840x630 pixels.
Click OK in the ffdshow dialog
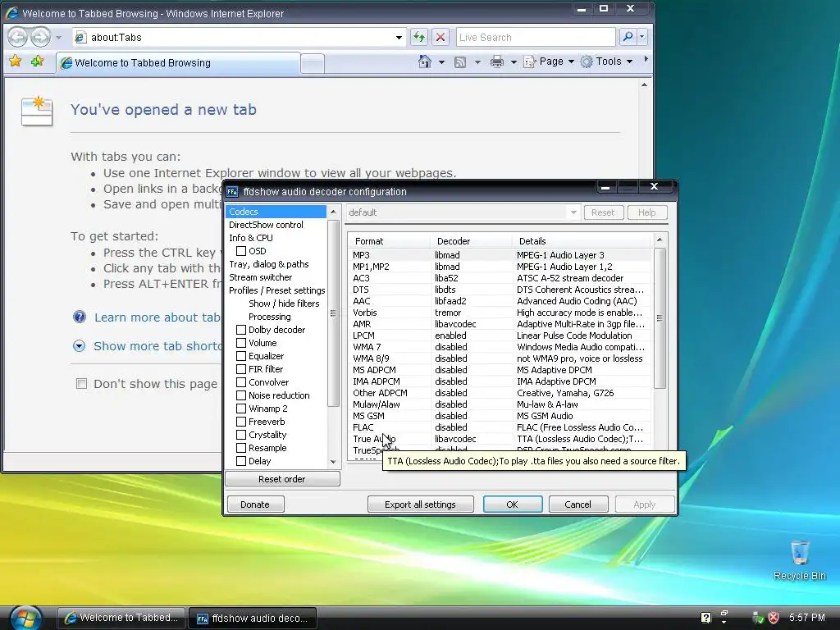513,504
